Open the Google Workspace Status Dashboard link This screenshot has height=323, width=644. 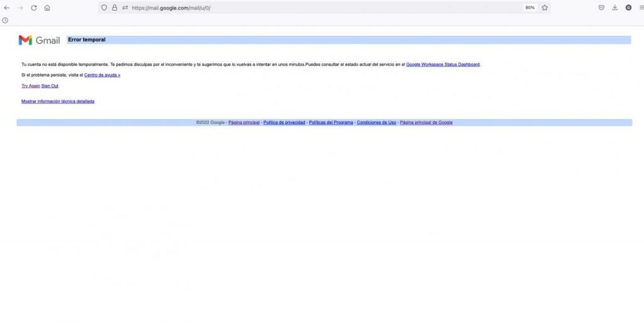click(x=443, y=64)
